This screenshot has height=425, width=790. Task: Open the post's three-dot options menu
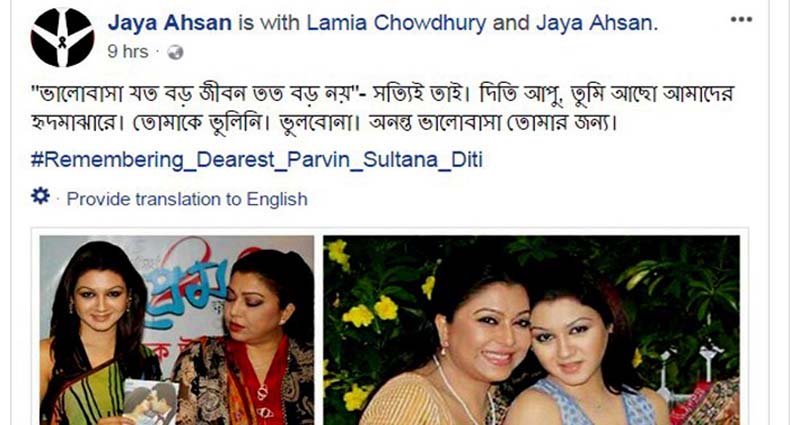[x=741, y=20]
